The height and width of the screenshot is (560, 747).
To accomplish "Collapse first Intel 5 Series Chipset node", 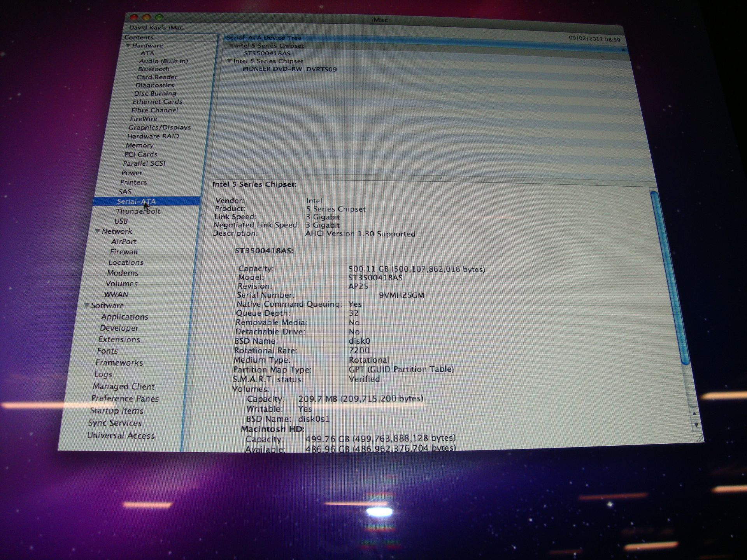I will (x=231, y=45).
